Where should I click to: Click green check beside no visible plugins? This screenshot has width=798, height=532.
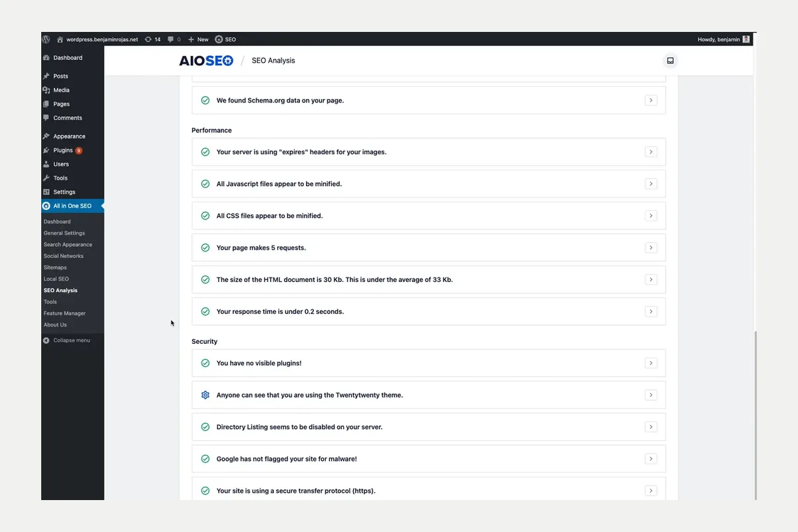205,363
